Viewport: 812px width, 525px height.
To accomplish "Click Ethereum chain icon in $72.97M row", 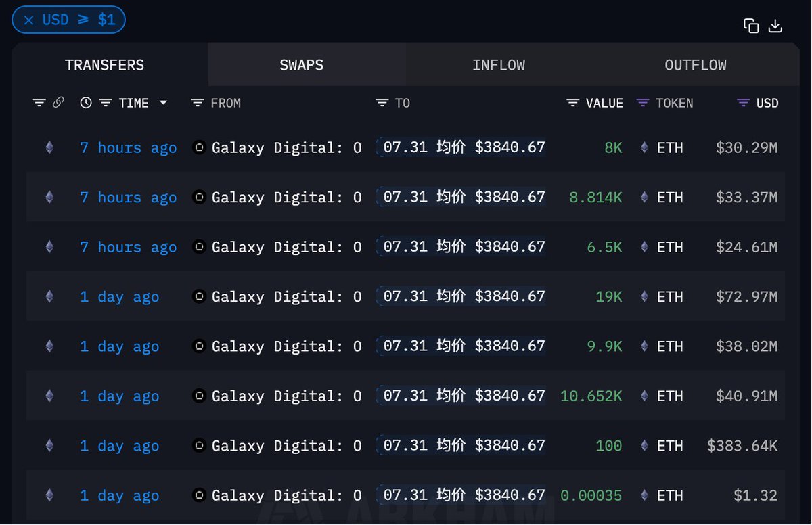I will [x=49, y=296].
